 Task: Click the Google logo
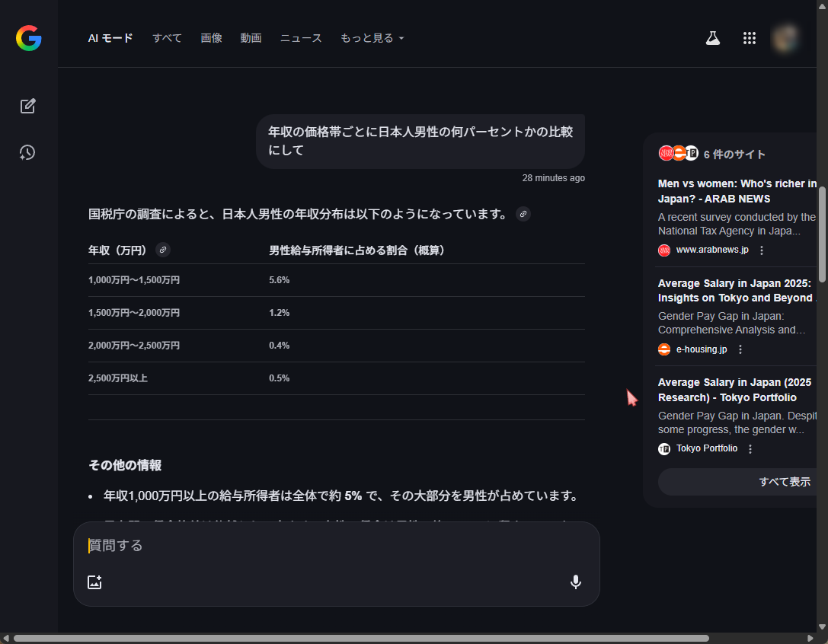28,38
